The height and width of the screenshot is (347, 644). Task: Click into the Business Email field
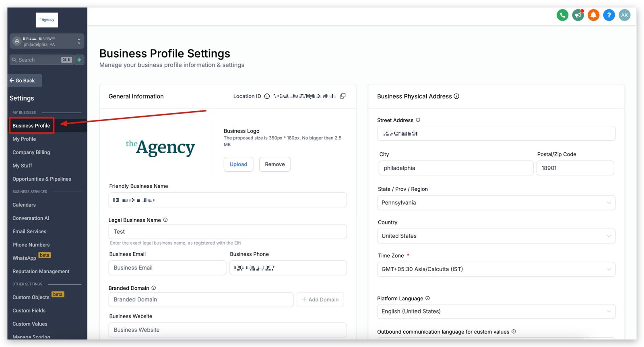tap(167, 268)
